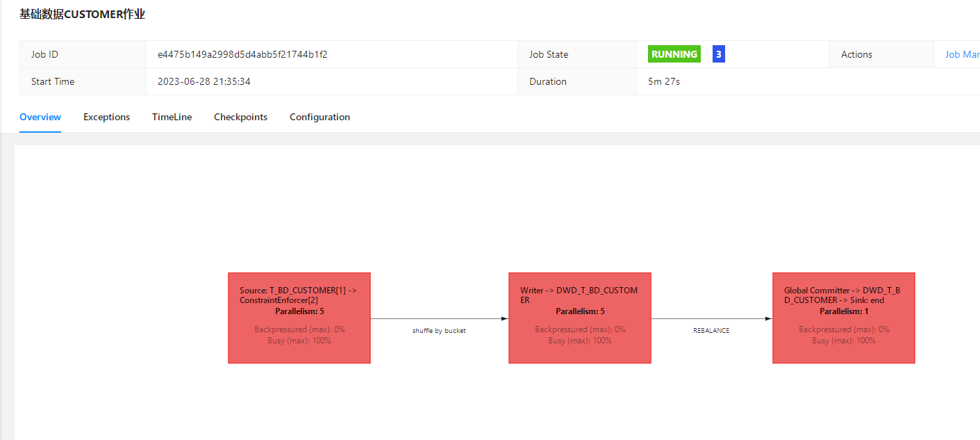The image size is (980, 440).
Task: Open the TimeLine tab
Action: [x=172, y=117]
